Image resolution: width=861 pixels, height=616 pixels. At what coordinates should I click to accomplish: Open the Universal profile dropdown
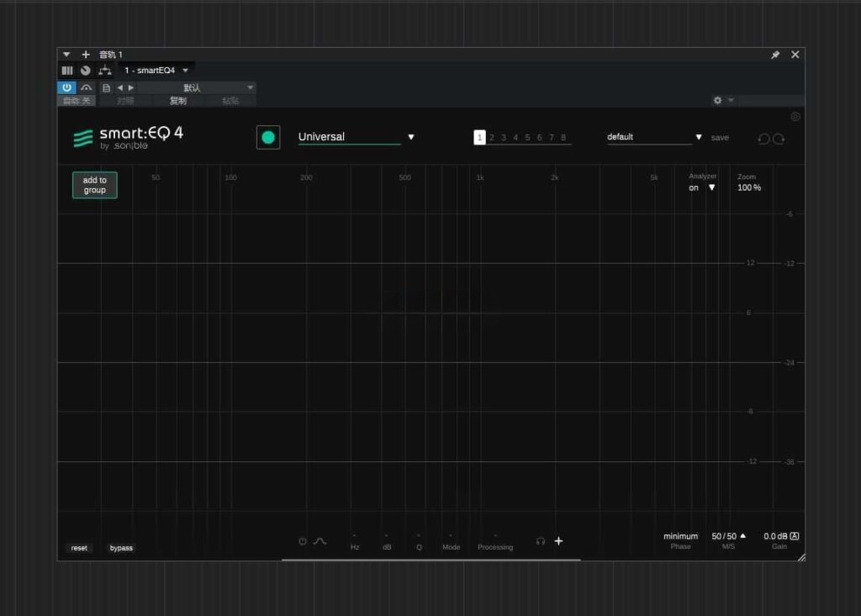[357, 137]
